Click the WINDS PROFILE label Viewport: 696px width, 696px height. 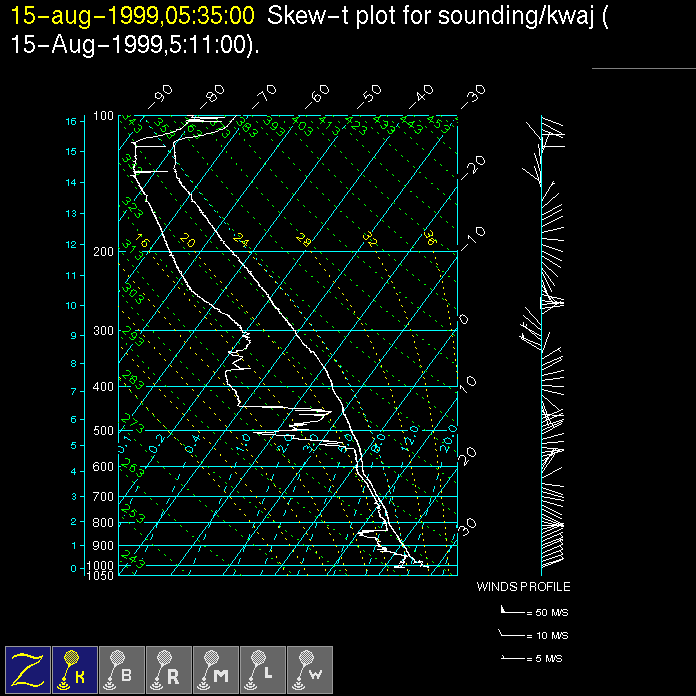coord(523,587)
